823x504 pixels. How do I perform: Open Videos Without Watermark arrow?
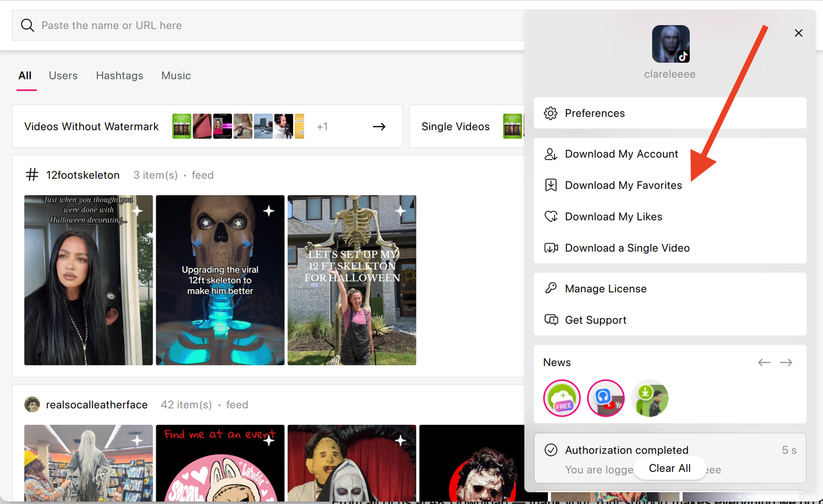[x=379, y=127]
